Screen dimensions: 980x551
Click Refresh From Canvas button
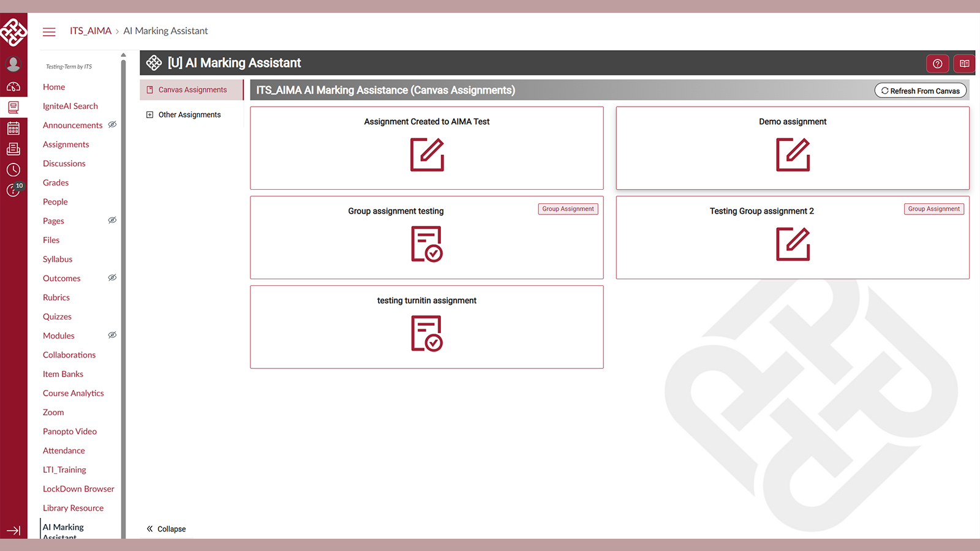(920, 91)
